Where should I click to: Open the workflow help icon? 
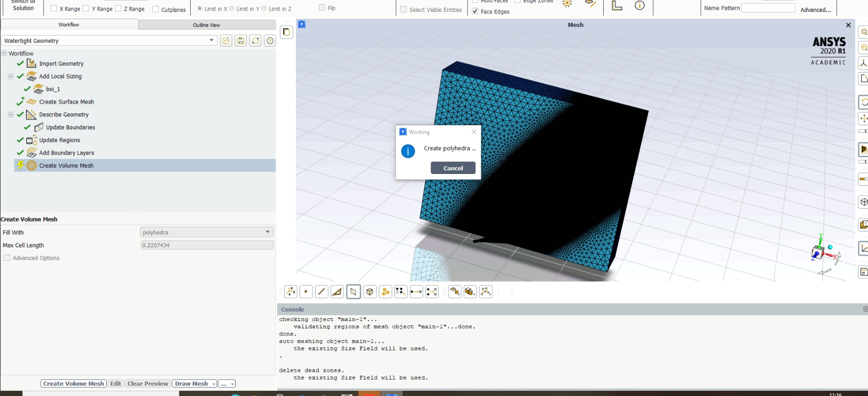click(x=270, y=41)
